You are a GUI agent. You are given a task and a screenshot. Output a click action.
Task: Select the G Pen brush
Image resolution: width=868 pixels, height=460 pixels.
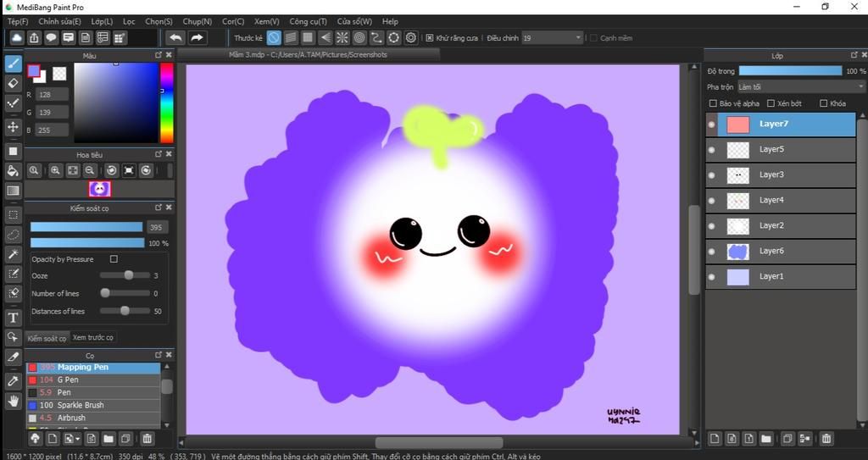[93, 380]
